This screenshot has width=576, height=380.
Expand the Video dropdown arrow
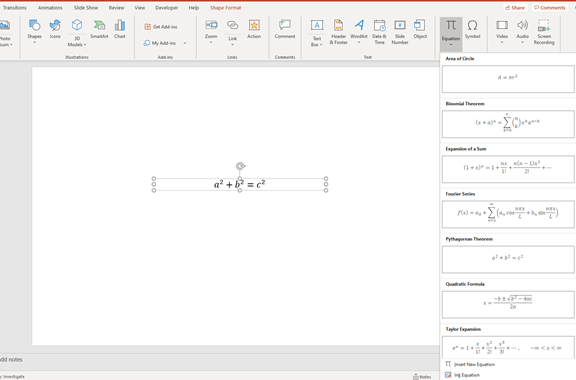click(502, 43)
